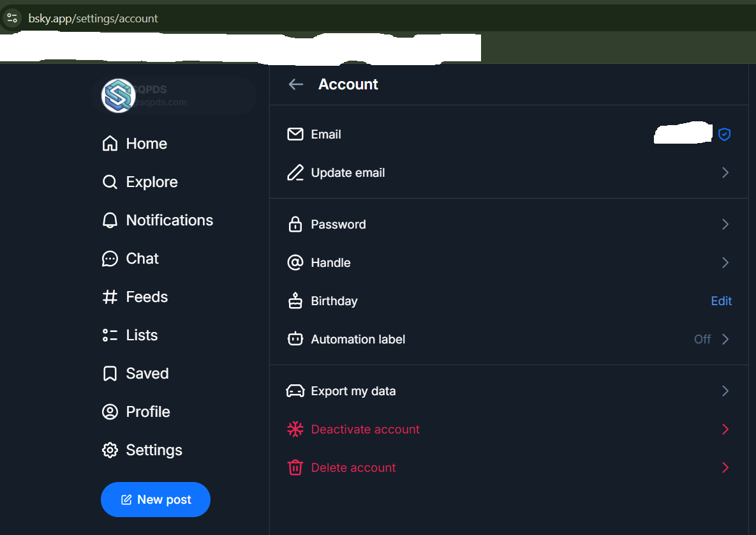Create a New post
756x535 pixels.
click(155, 499)
